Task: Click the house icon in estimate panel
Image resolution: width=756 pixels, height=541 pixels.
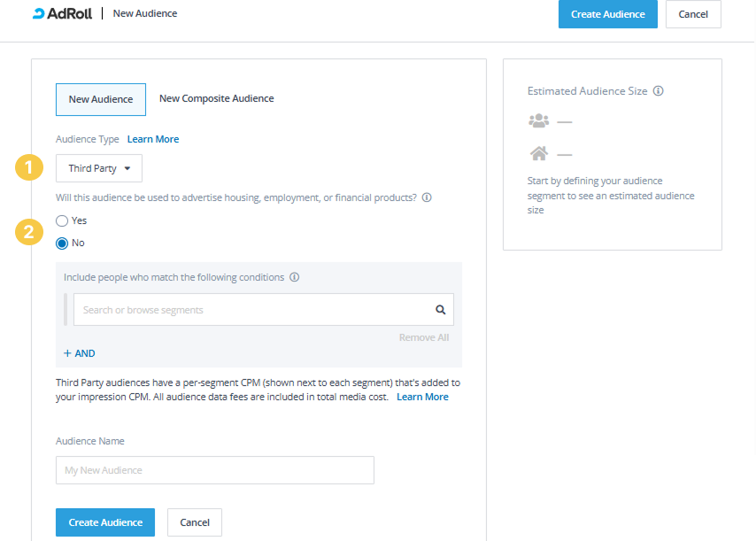Action: coord(538,153)
